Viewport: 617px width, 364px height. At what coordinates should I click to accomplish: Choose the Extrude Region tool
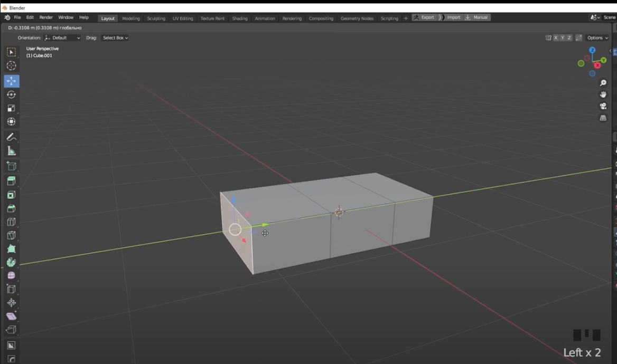pos(11,181)
